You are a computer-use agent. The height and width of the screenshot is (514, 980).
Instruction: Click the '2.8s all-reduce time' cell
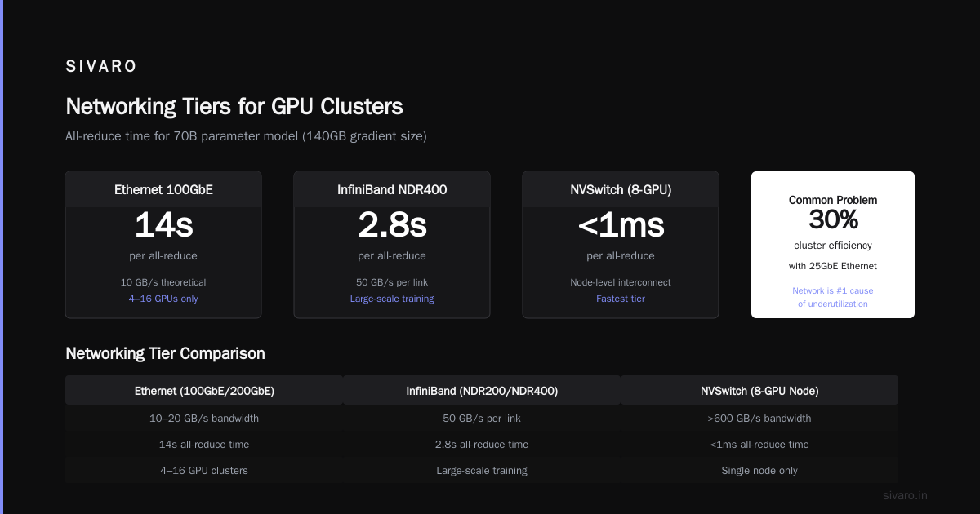pos(482,445)
